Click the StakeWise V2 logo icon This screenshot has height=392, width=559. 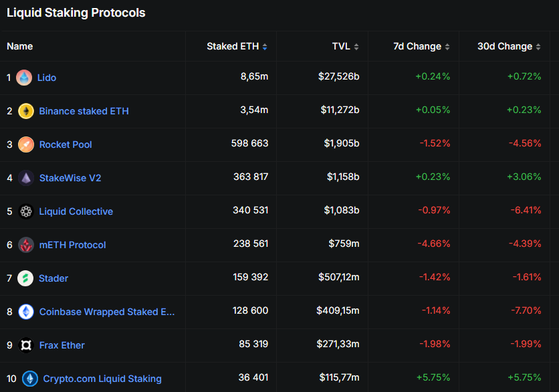(x=26, y=178)
